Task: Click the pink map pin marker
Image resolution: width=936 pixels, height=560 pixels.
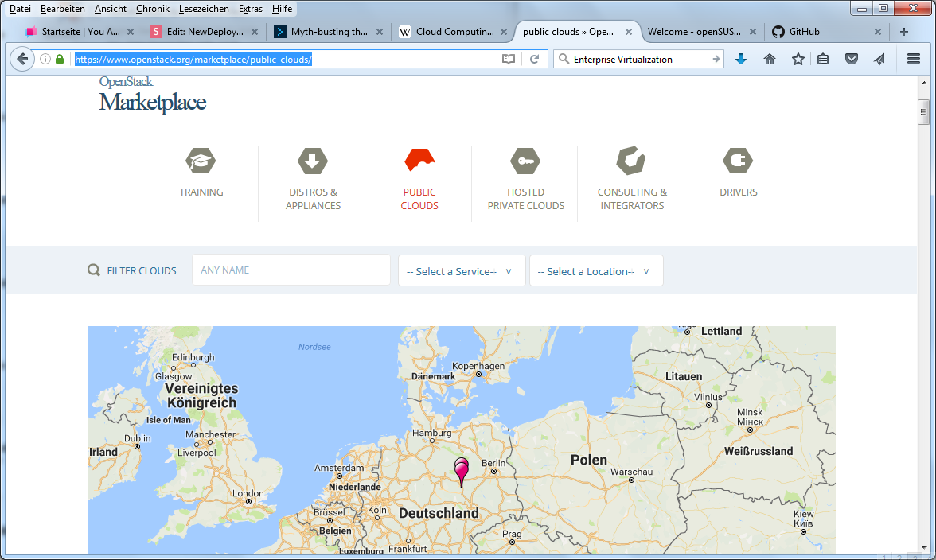Action: 462,472
